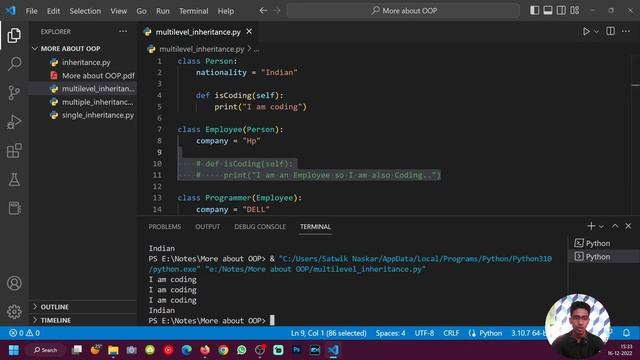Screen dimensions: 640x360
Task: Open the Terminal menu
Action: click(193, 11)
